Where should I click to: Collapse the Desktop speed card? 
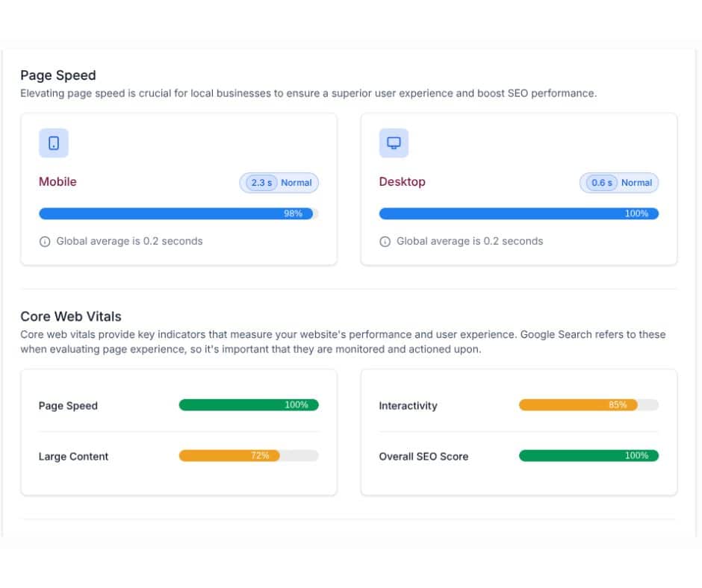[x=518, y=188]
